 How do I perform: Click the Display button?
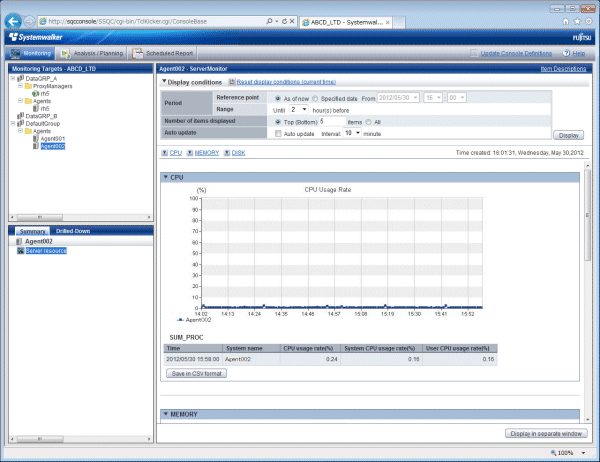tap(569, 135)
